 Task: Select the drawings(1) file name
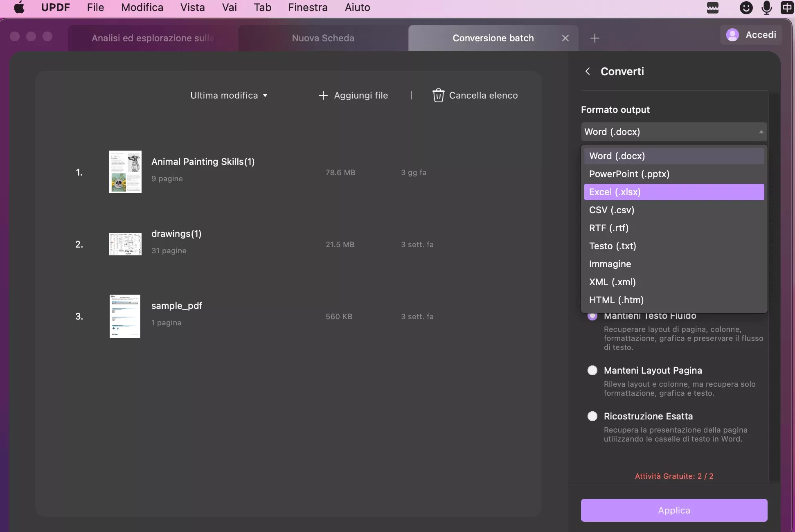[x=176, y=234]
